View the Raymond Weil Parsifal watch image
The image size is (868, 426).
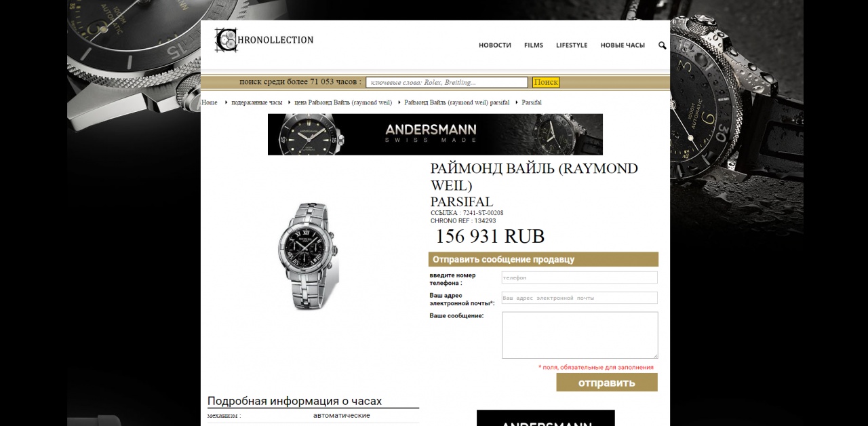coord(309,256)
